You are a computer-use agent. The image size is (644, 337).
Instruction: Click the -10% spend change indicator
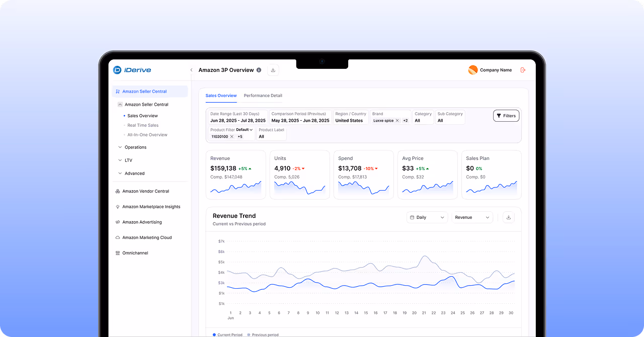pos(370,168)
